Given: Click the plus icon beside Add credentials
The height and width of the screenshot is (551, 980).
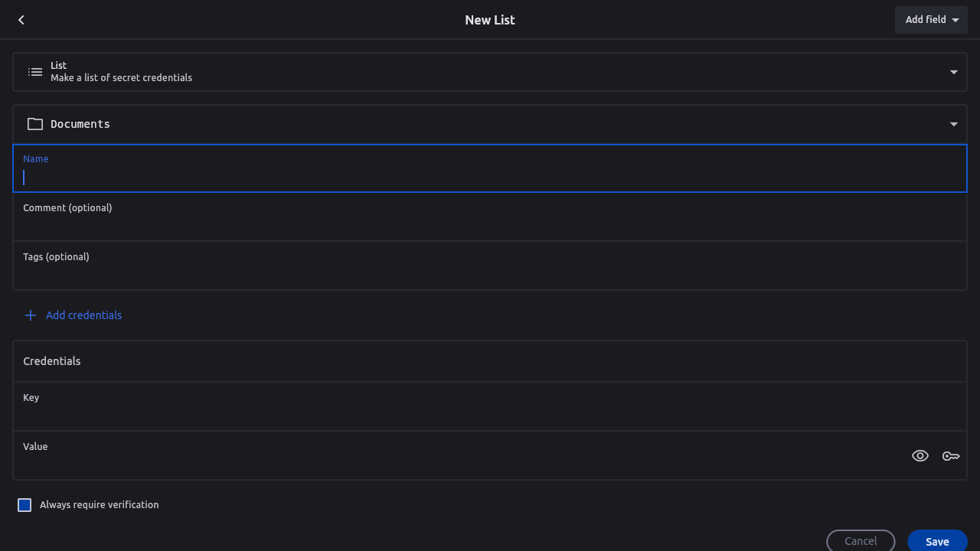Looking at the screenshot, I should (31, 315).
